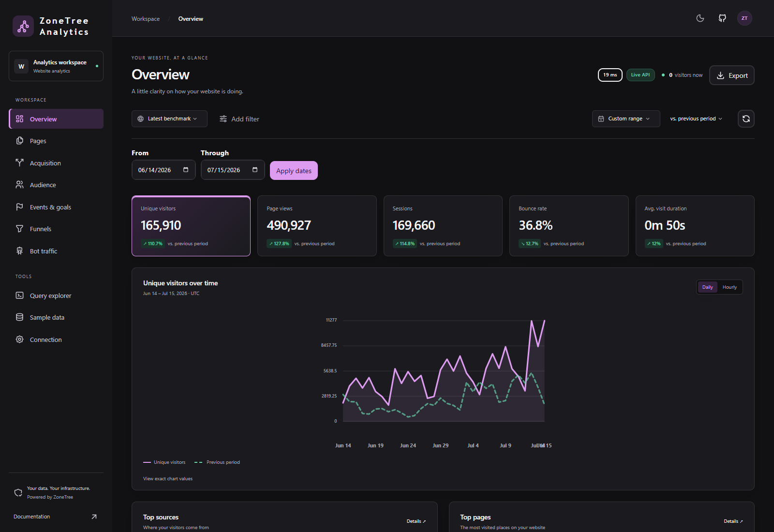Click the Audience people icon
This screenshot has height=532, width=774.
pos(20,185)
